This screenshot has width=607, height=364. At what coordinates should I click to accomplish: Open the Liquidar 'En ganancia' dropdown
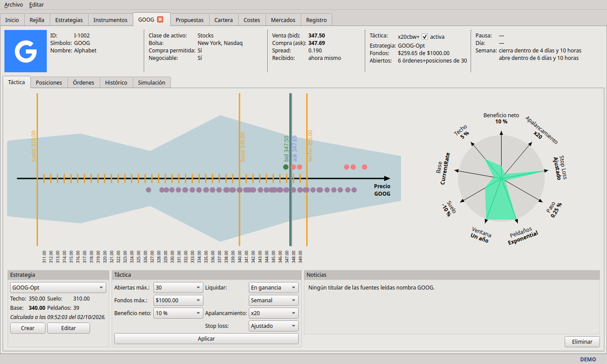pos(274,288)
